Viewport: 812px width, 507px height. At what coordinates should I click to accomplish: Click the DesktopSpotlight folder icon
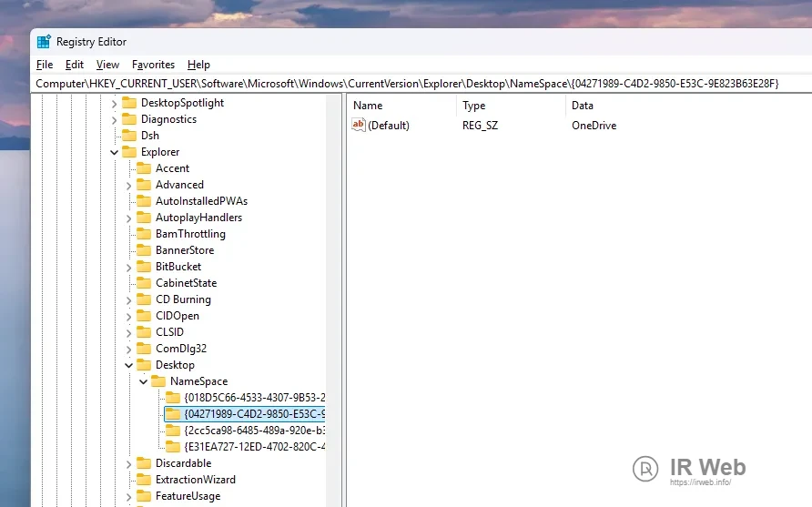pyautogui.click(x=129, y=103)
